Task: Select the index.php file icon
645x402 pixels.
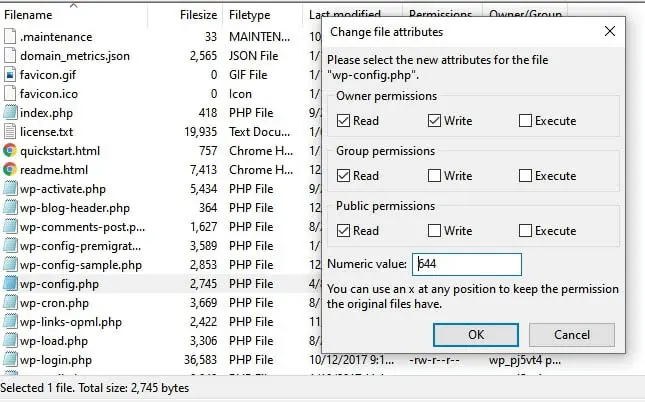Action: (10, 112)
